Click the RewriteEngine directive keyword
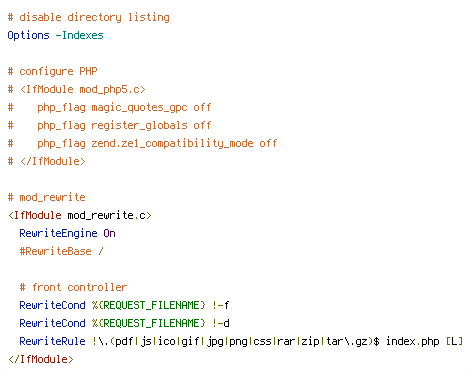 (58, 233)
